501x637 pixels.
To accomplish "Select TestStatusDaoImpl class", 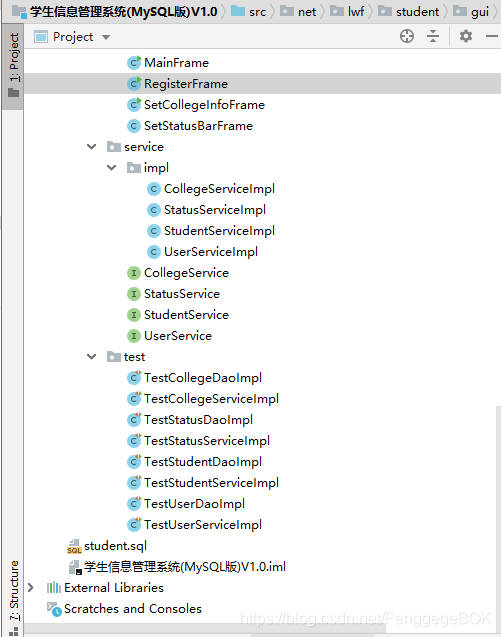I will (198, 420).
